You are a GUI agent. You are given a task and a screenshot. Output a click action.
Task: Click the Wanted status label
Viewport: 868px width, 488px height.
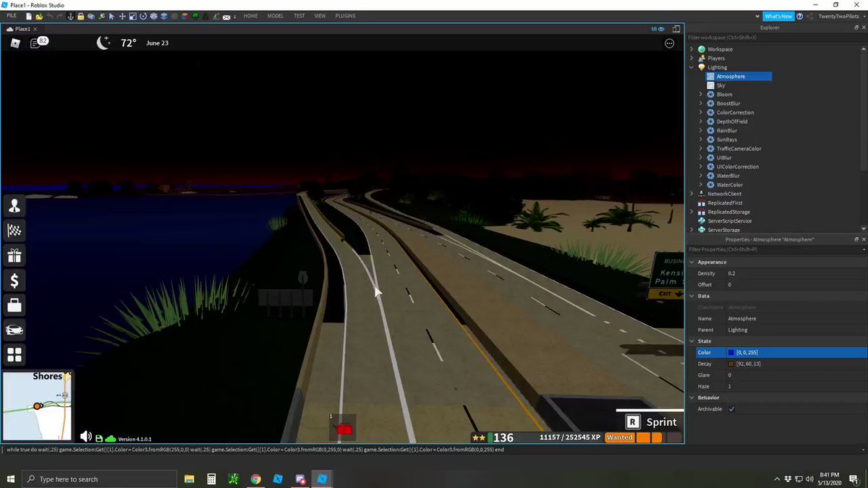pyautogui.click(x=620, y=437)
